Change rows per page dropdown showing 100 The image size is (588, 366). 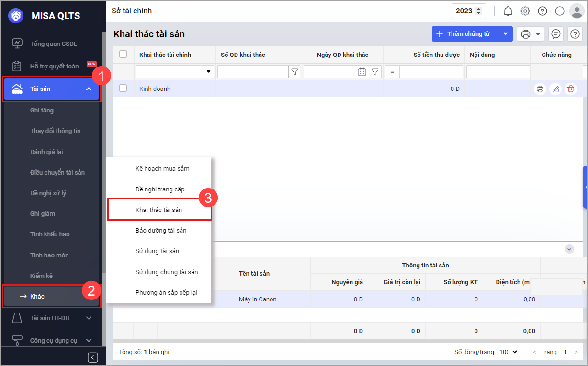508,352
